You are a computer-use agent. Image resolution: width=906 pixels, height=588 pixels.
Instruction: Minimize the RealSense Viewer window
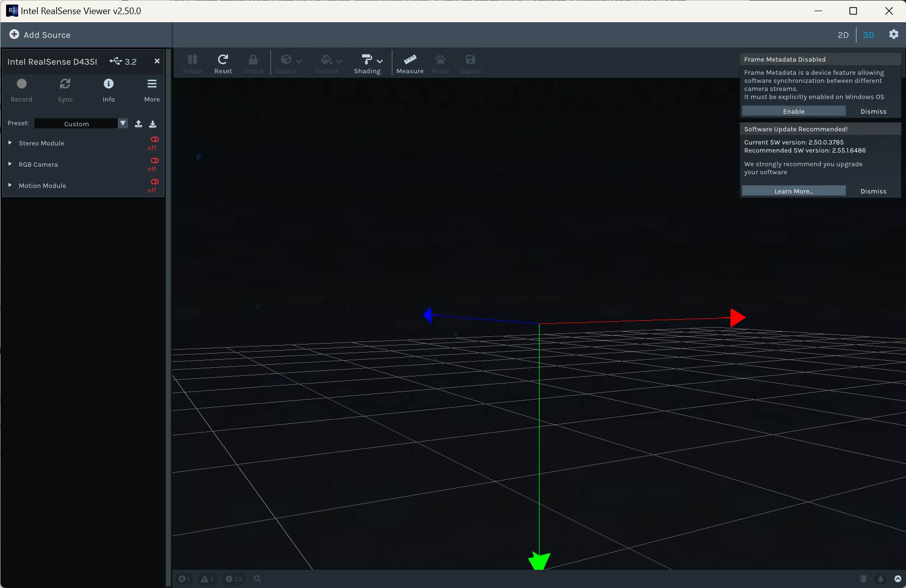tap(818, 11)
